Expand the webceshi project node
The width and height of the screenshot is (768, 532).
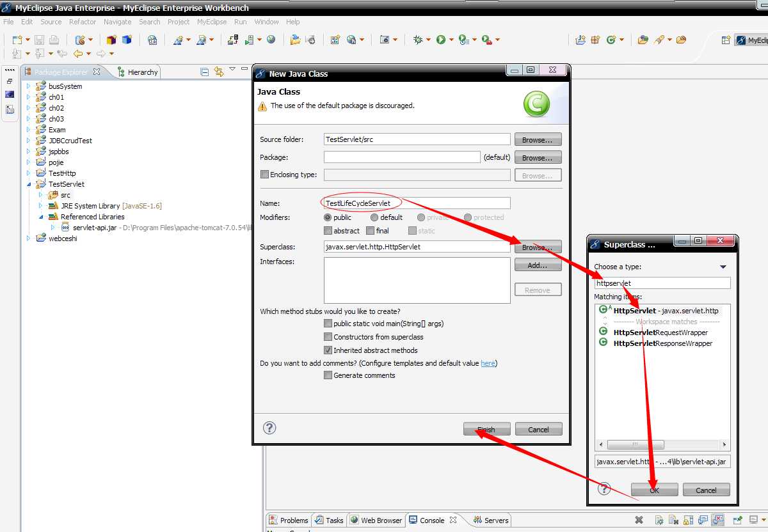[x=28, y=239]
